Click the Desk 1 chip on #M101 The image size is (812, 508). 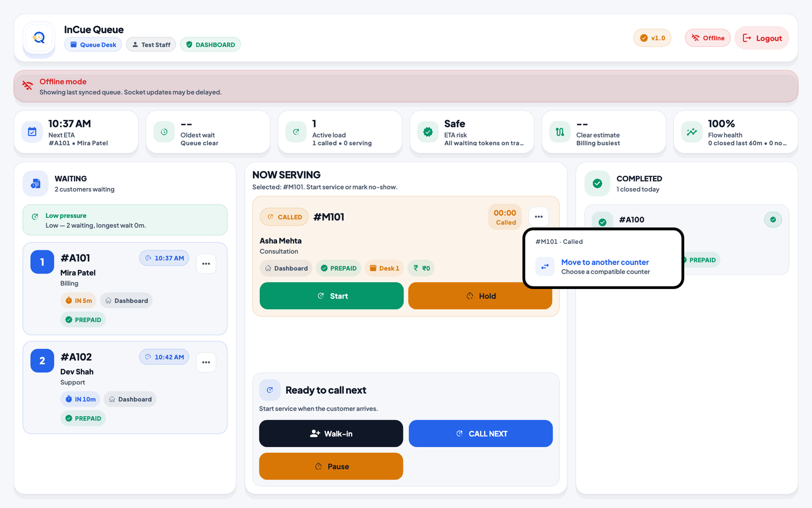tap(384, 268)
